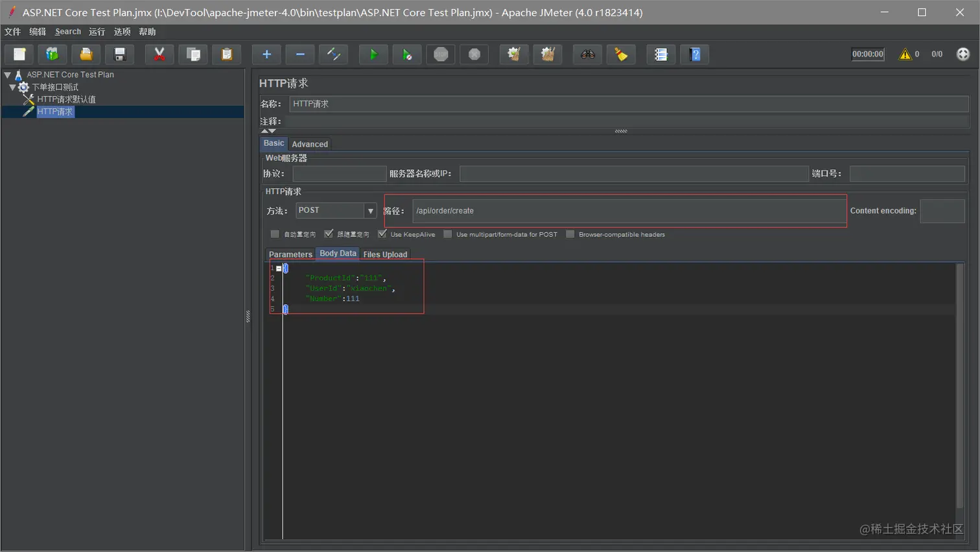Switch to the Basic tab
Image resolution: width=980 pixels, height=552 pixels.
click(x=274, y=143)
